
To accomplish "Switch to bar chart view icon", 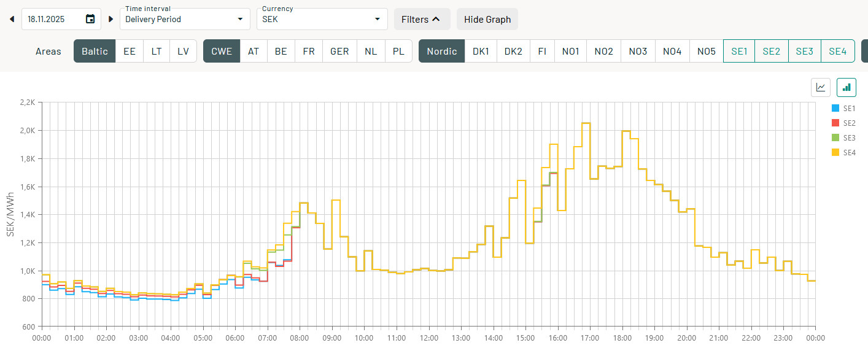I will click(x=847, y=87).
